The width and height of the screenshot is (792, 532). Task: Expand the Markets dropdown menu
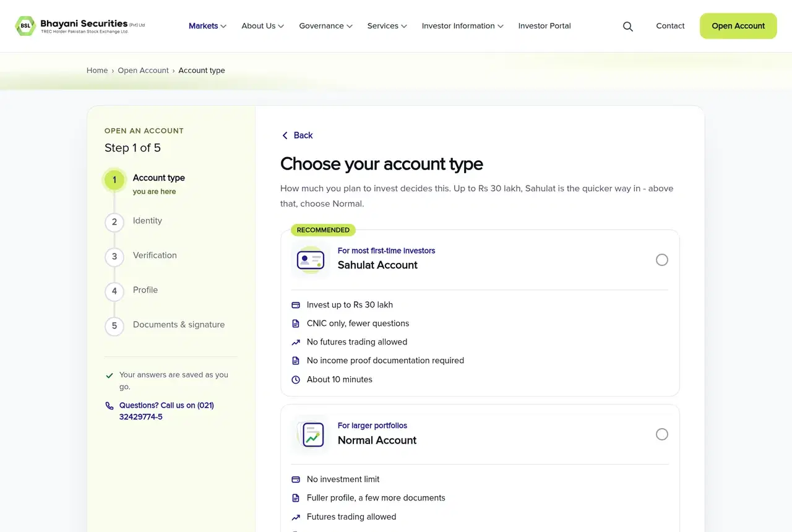(208, 26)
